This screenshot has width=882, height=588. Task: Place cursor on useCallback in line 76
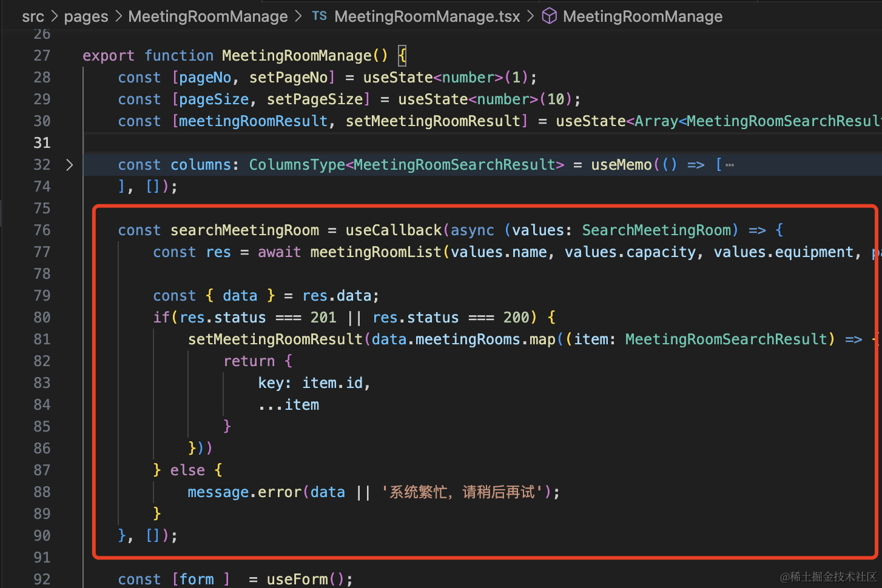[x=394, y=230]
